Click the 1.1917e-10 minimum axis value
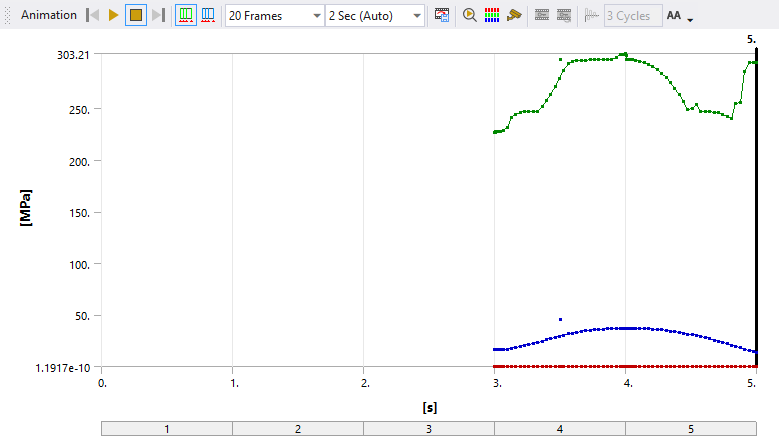 point(63,368)
